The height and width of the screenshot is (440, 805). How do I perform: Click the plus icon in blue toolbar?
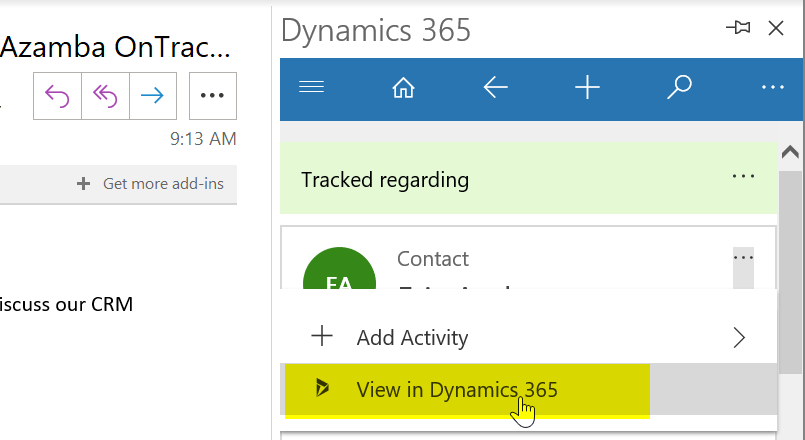[587, 87]
